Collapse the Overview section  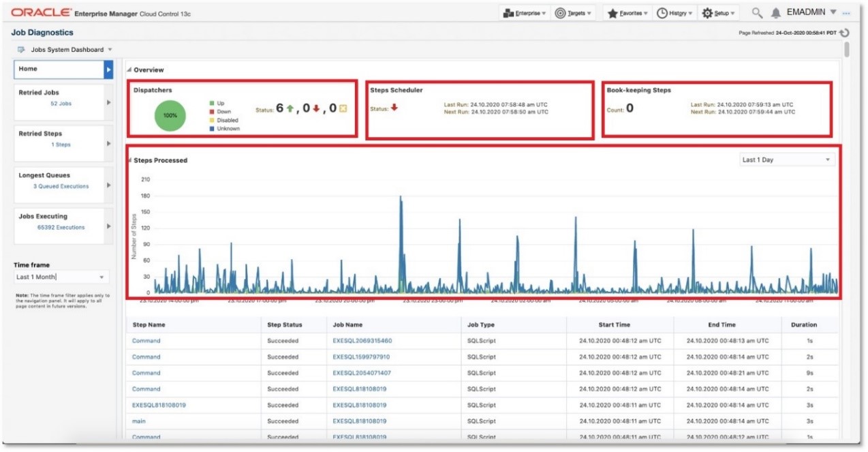[x=129, y=70]
